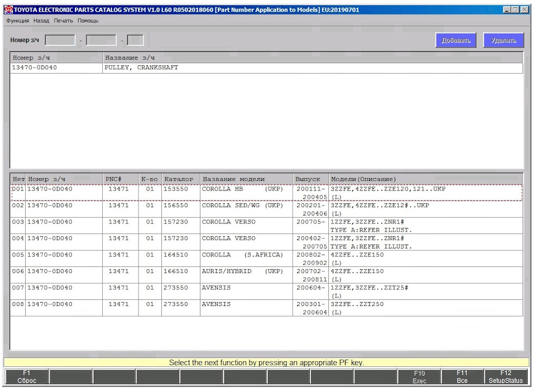Click the last short part number field
536x392 pixels.
pyautogui.click(x=135, y=40)
